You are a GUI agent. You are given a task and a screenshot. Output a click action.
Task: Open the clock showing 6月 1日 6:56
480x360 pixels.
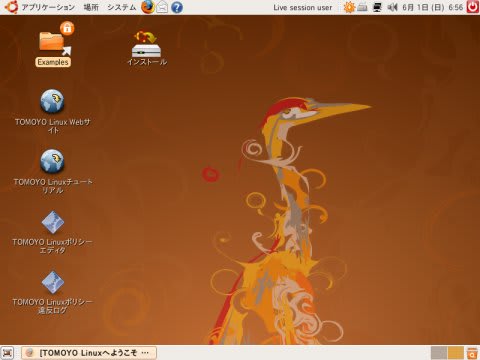[432, 7]
